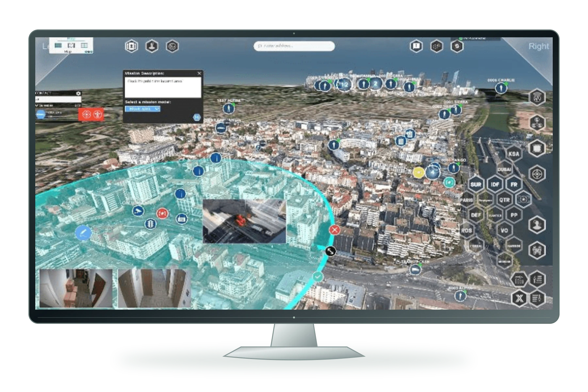
Task: Select the PARIS hexagon button
Action: click(x=466, y=200)
